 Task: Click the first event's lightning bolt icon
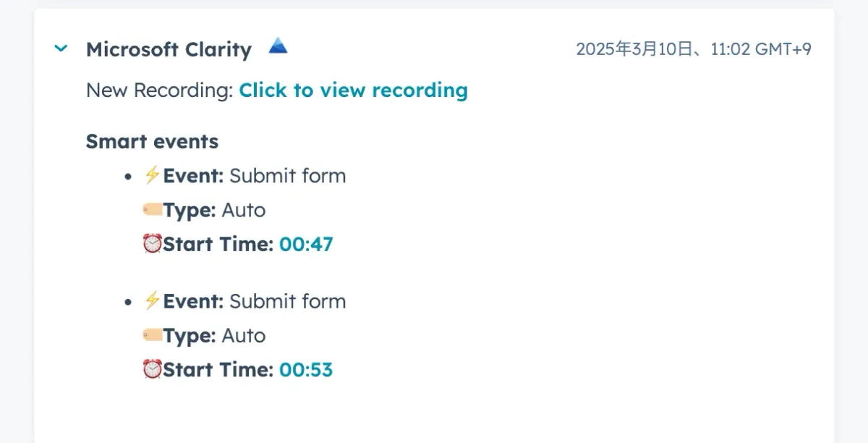pyautogui.click(x=152, y=175)
